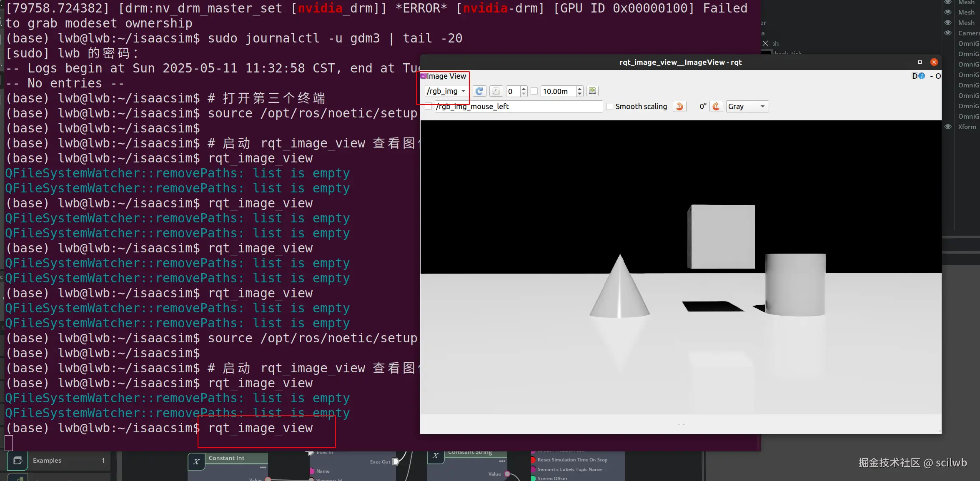Viewport: 980px width, 481px height.
Task: Click the Image View panel title
Action: click(x=446, y=76)
